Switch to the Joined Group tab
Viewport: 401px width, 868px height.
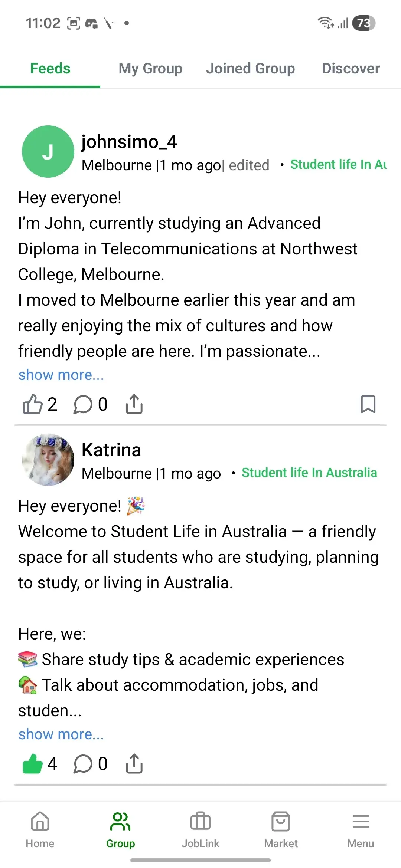click(251, 69)
